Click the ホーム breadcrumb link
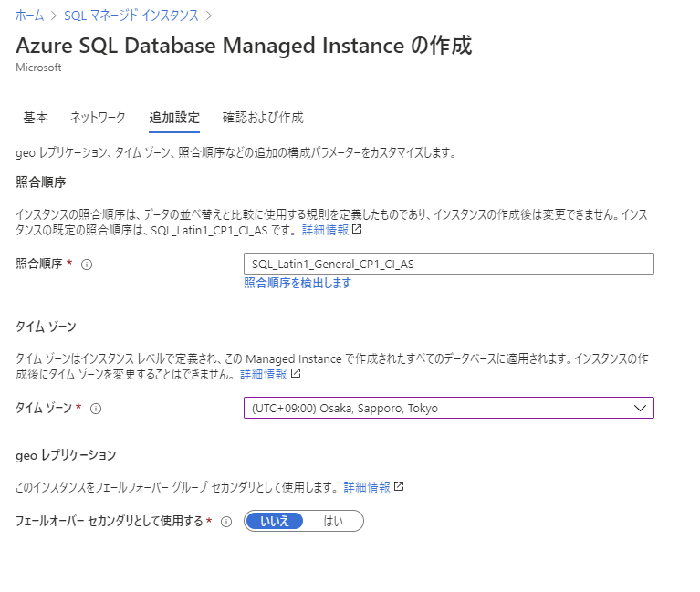Viewport: 700px width, 592px height. click(29, 16)
